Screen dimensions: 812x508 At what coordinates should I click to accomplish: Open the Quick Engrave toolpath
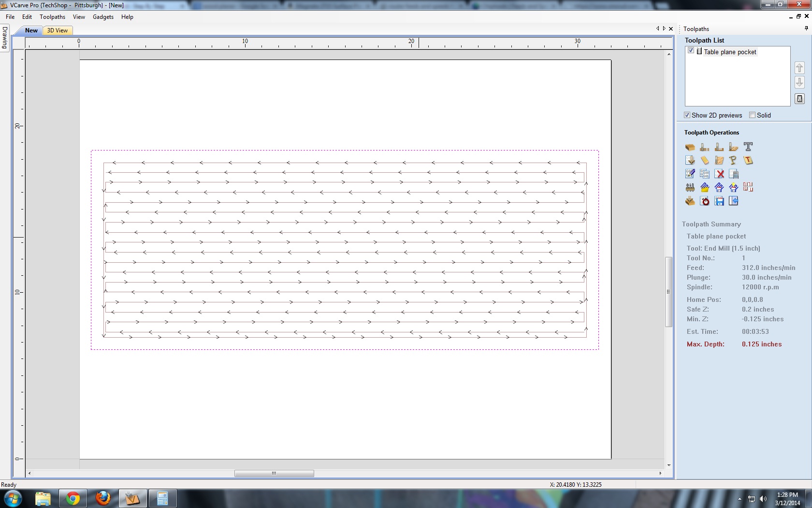coord(748,147)
